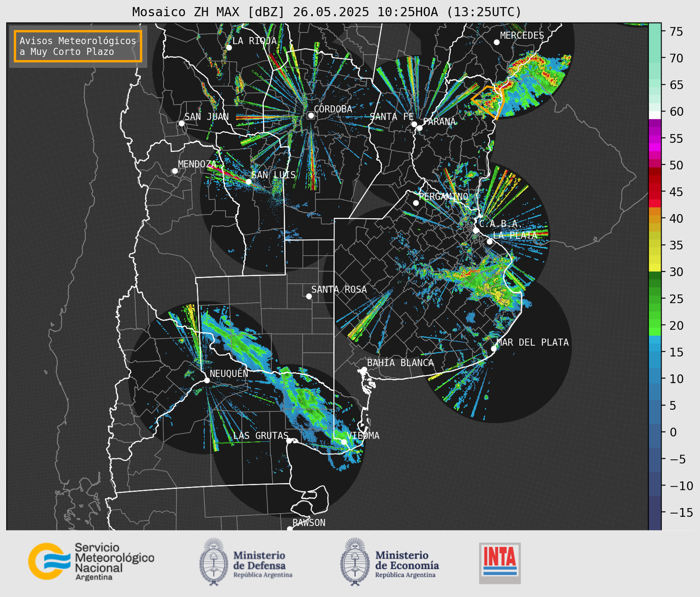Select the San Luis city marker
This screenshot has width=700, height=597.
point(249,181)
